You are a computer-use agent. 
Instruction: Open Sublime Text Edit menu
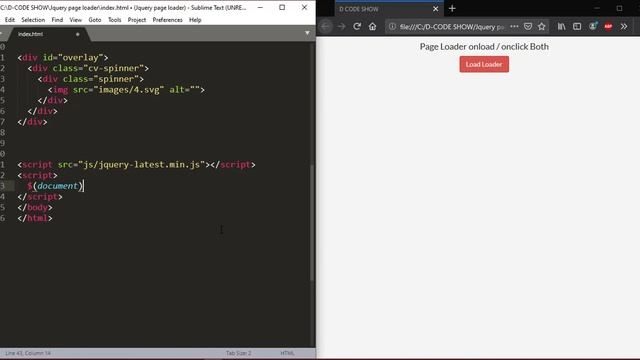(x=10, y=20)
